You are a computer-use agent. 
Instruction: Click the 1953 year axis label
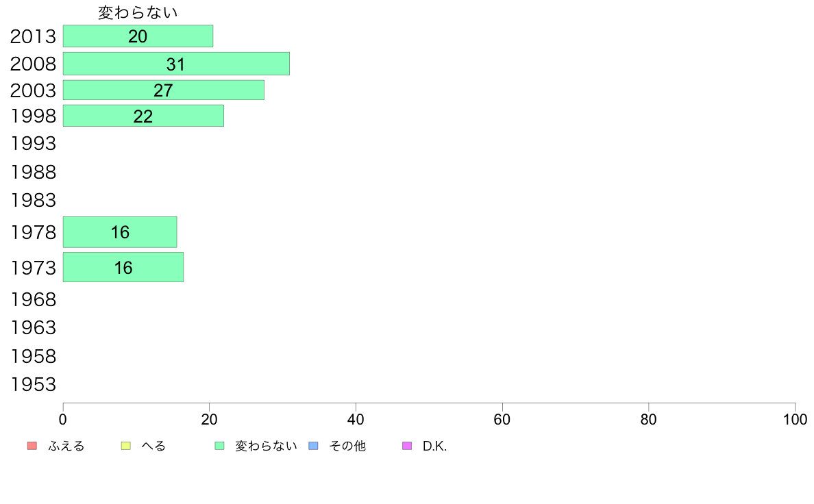[33, 385]
